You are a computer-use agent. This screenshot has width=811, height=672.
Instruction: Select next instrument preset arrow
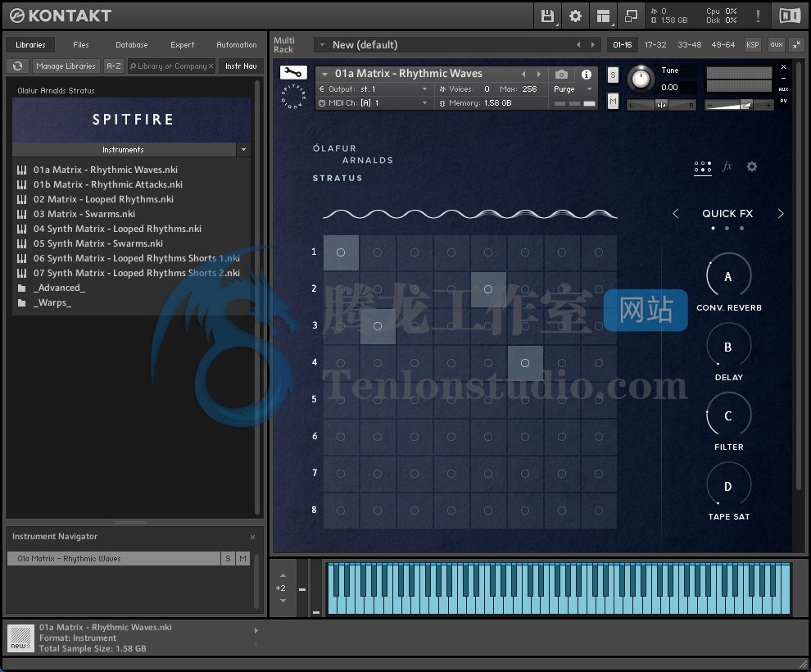[x=539, y=74]
